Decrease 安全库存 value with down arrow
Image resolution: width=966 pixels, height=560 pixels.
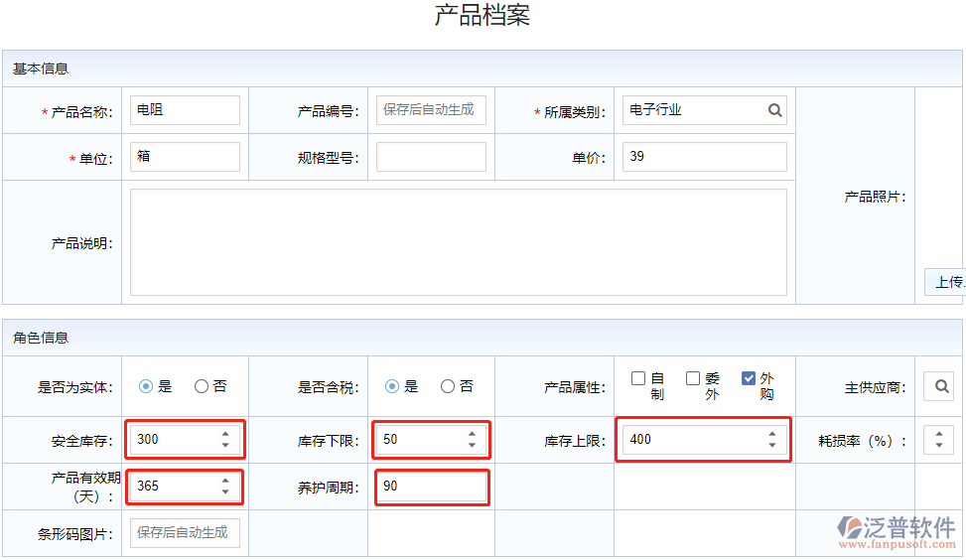[x=225, y=444]
